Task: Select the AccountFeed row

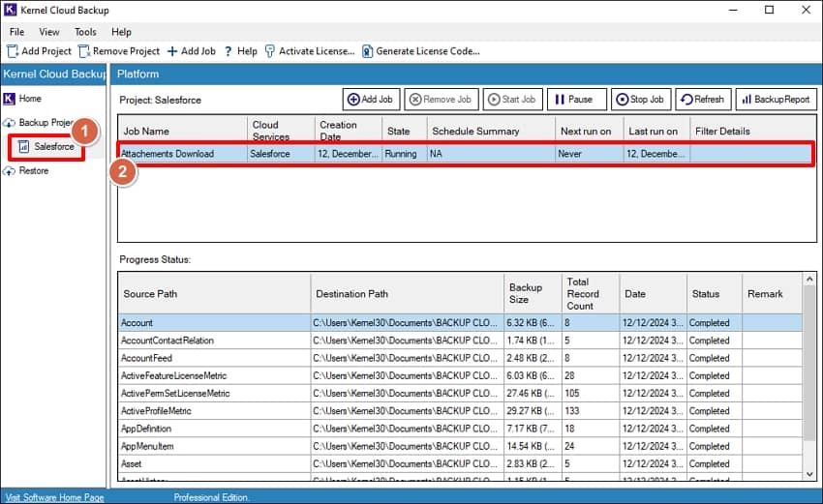Action: [460, 358]
